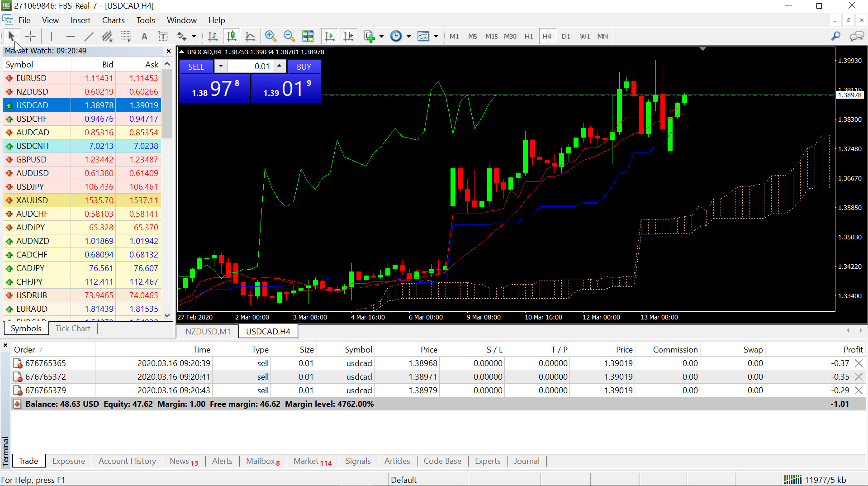
Task: Select the equidistant channel tool
Action: coord(107,36)
